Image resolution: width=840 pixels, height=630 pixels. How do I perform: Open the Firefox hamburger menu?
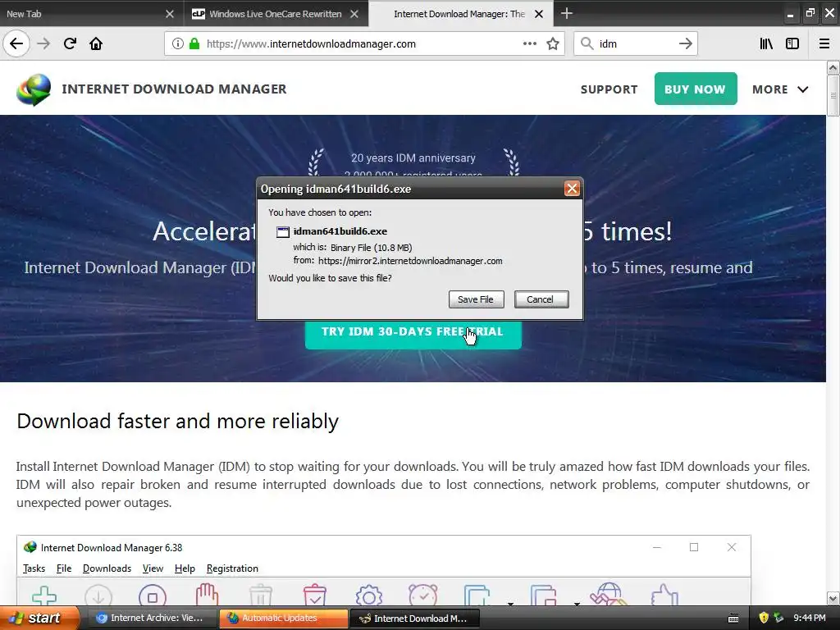[824, 43]
